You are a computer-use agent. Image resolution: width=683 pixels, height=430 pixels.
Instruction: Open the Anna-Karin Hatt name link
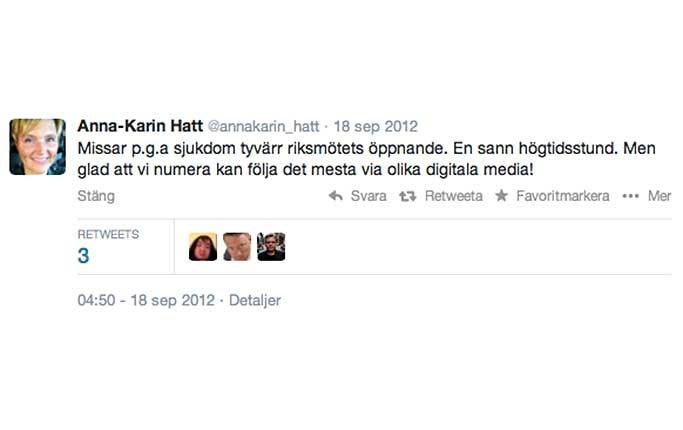point(140,126)
